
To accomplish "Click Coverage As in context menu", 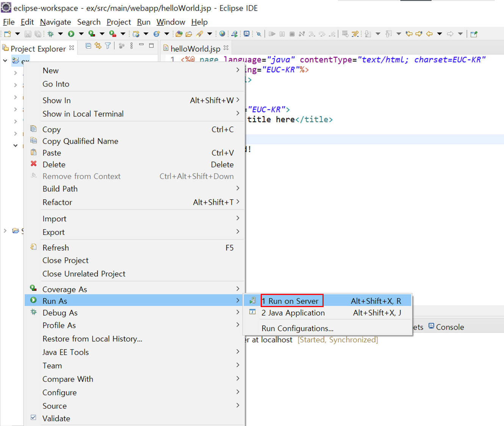I will coord(135,289).
